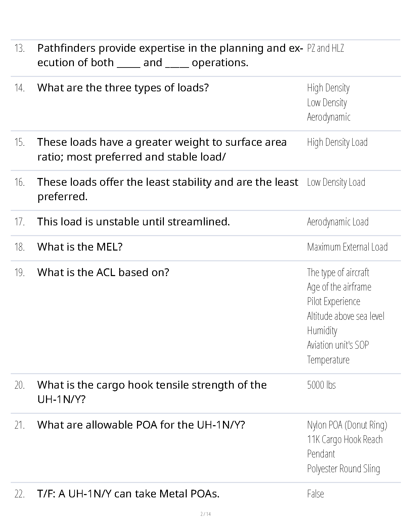411x532 pixels.
Task: Click the "Aerodynamic" line in answer 14
Action: 328,117
